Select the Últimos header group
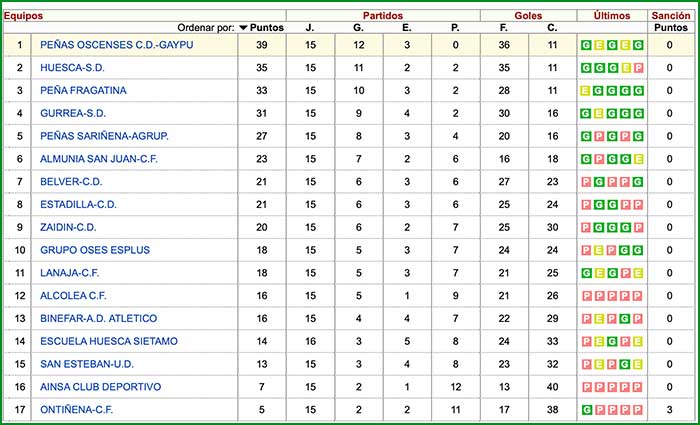The height and width of the screenshot is (425, 700). [x=611, y=15]
